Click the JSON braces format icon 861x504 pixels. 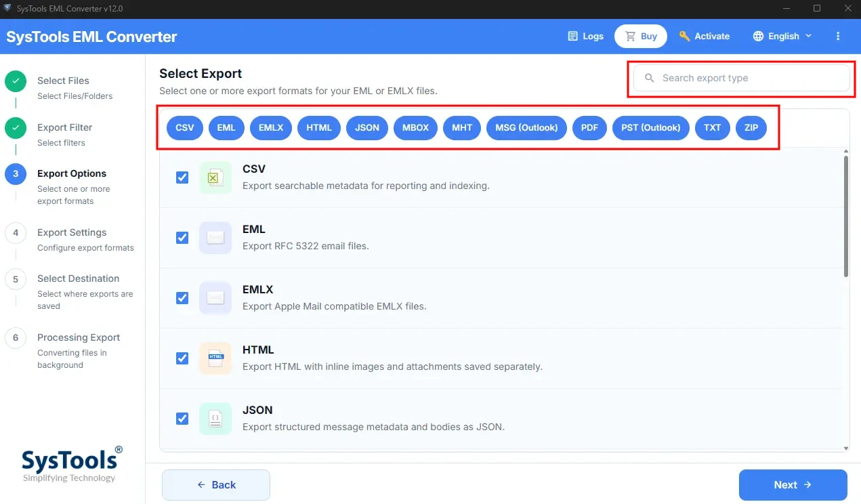tap(215, 419)
